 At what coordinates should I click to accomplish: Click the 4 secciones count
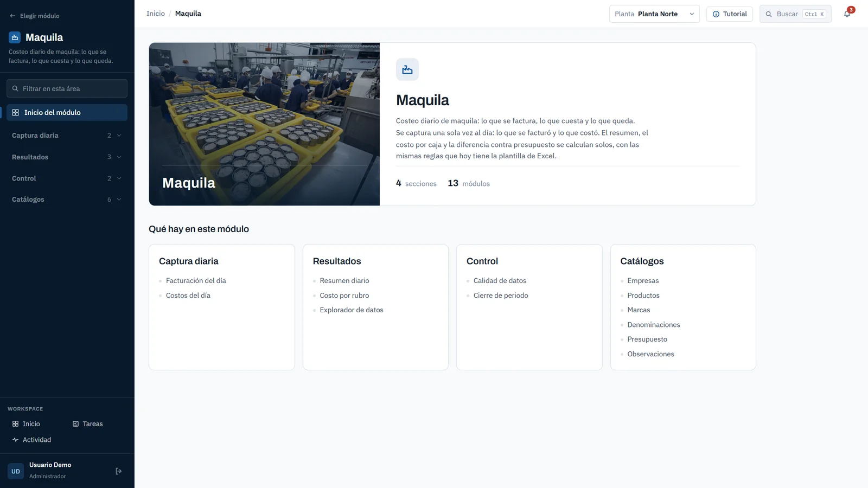(x=416, y=183)
